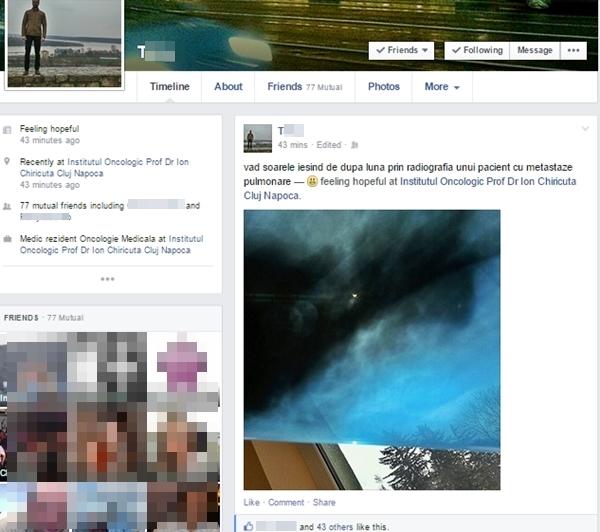Click the Share link under the post
Viewport: 600px width, 532px height.
click(324, 502)
